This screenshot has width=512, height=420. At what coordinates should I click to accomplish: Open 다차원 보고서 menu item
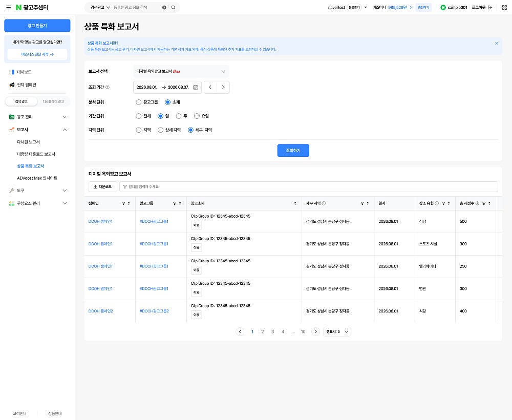pyautogui.click(x=28, y=142)
